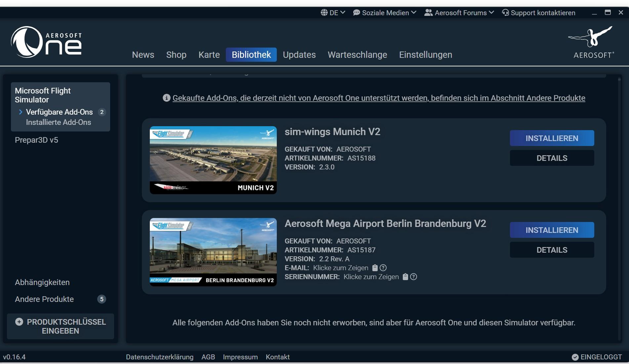
Task: Click the Soziale Medien speech bubble icon
Action: (356, 13)
